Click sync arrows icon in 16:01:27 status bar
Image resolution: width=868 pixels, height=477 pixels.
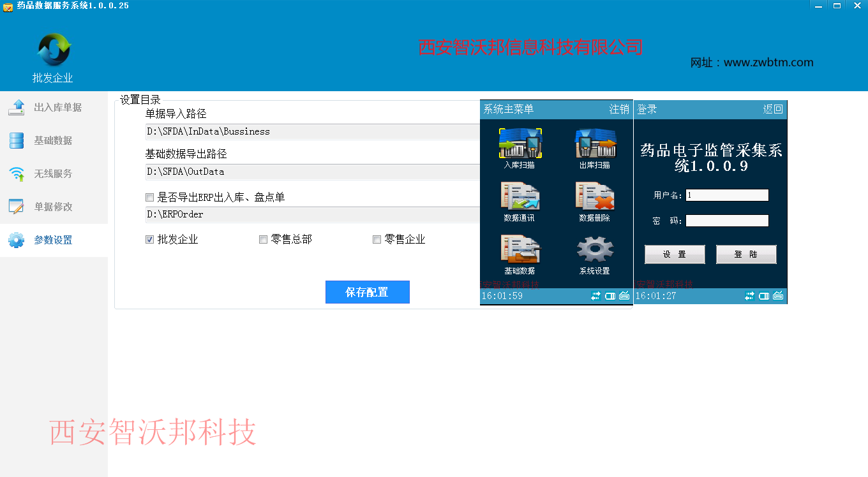click(x=750, y=296)
